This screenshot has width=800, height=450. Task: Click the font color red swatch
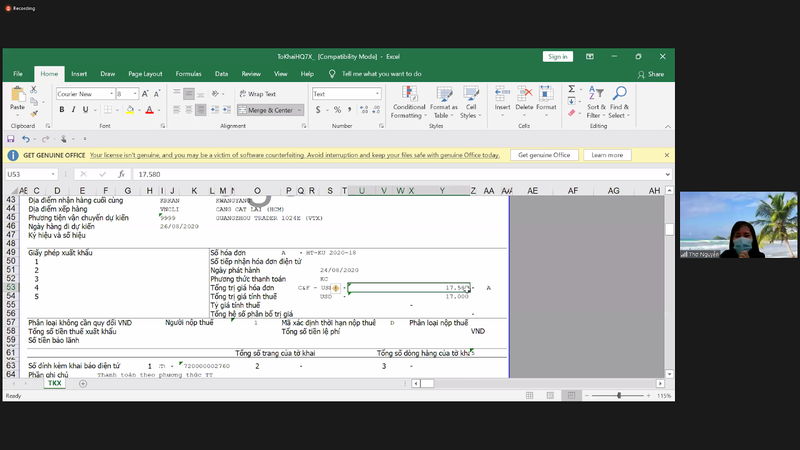pos(149,110)
